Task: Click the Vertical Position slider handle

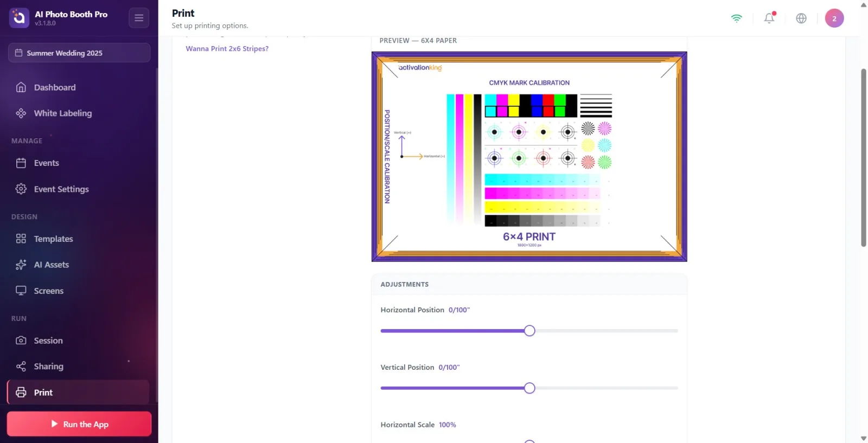Action: click(x=529, y=388)
